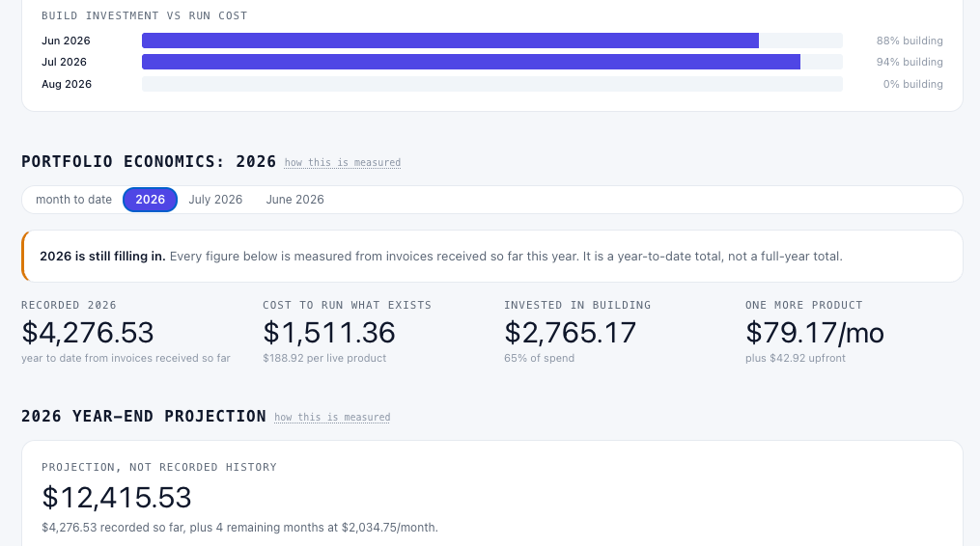Click the 'One More Product' label
The image size is (980, 546).
(803, 305)
